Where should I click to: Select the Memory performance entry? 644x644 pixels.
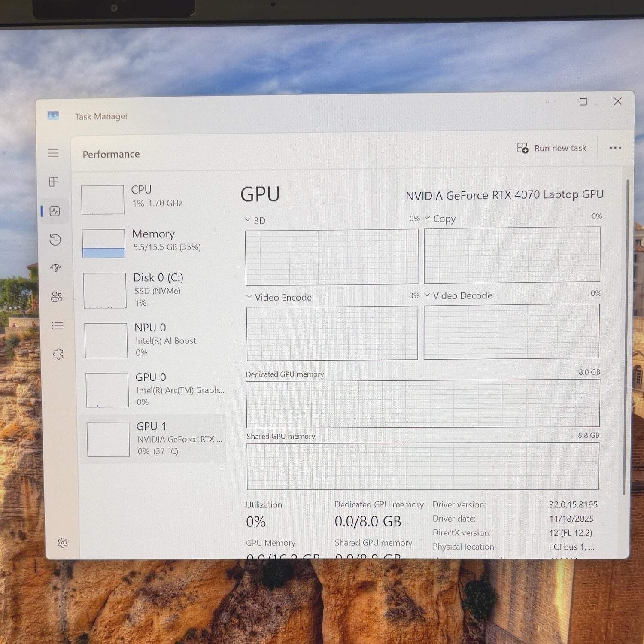(x=153, y=243)
